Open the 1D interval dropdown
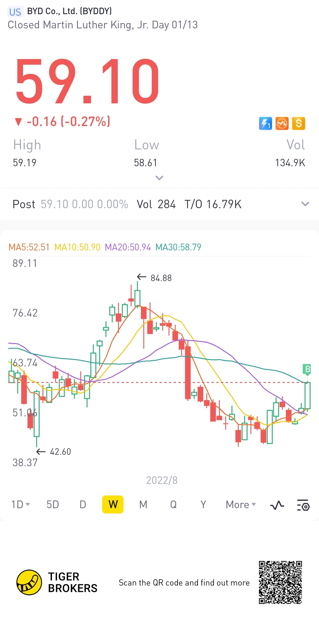 pyautogui.click(x=20, y=505)
